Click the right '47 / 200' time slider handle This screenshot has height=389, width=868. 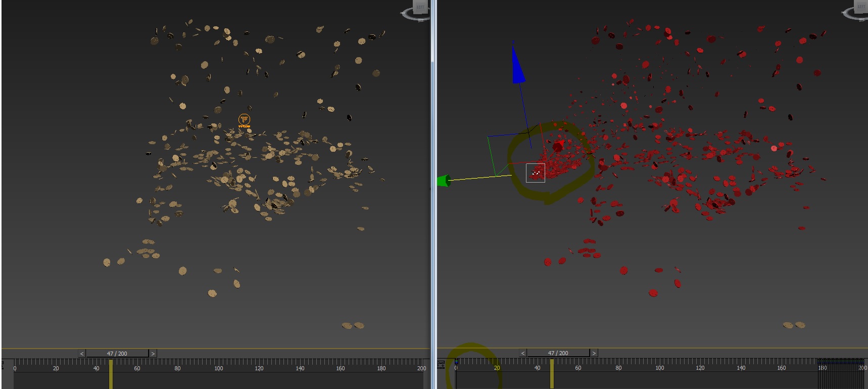[558, 353]
